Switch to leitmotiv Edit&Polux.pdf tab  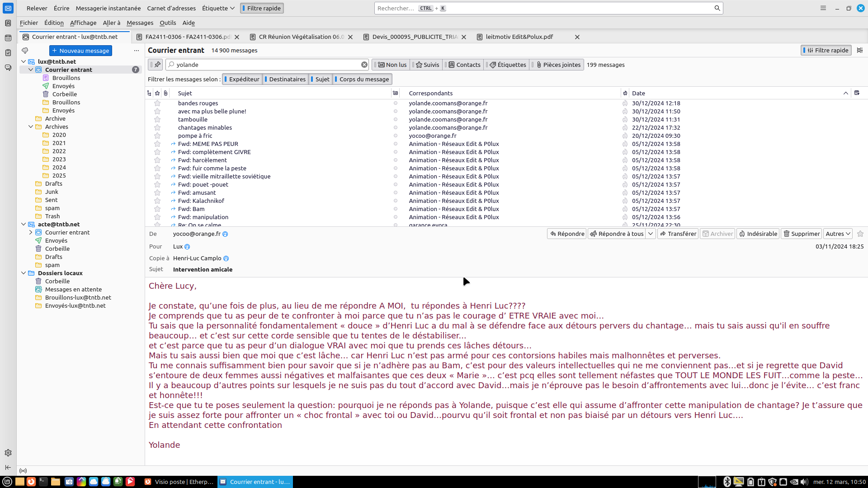519,37
